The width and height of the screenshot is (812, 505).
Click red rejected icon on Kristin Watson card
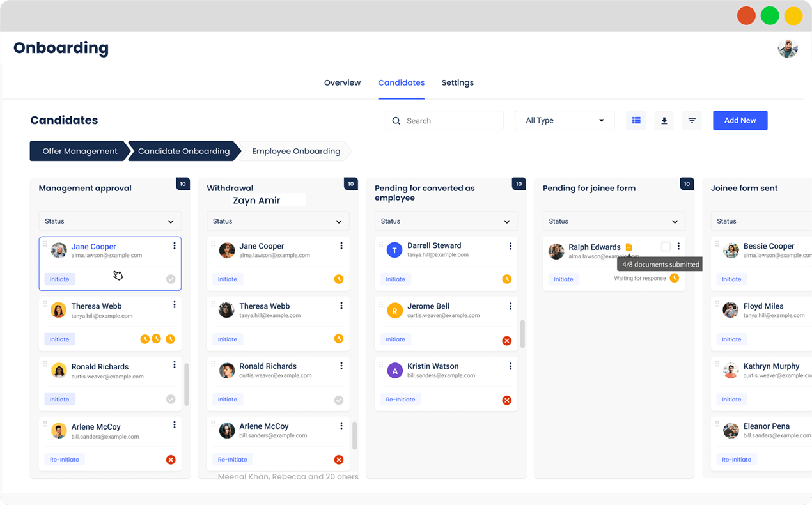coord(507,400)
